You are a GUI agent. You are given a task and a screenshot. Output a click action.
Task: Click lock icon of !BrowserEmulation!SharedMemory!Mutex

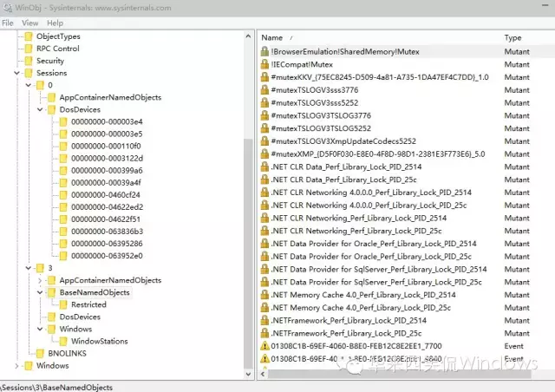[264, 52]
